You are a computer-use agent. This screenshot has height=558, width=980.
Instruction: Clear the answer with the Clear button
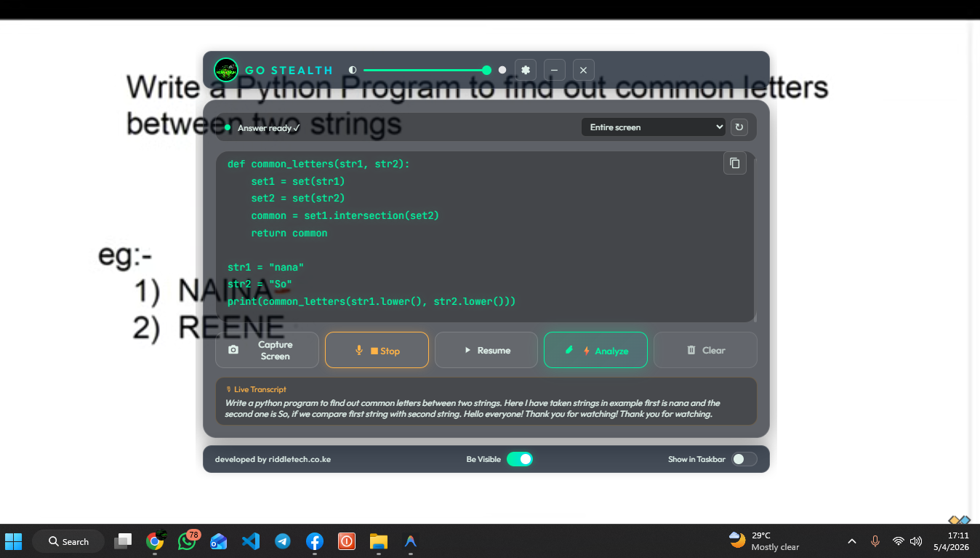(x=705, y=350)
